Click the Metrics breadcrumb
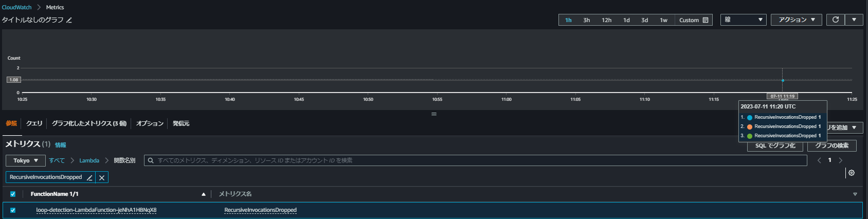Viewport: 868px width, 219px height. point(55,7)
